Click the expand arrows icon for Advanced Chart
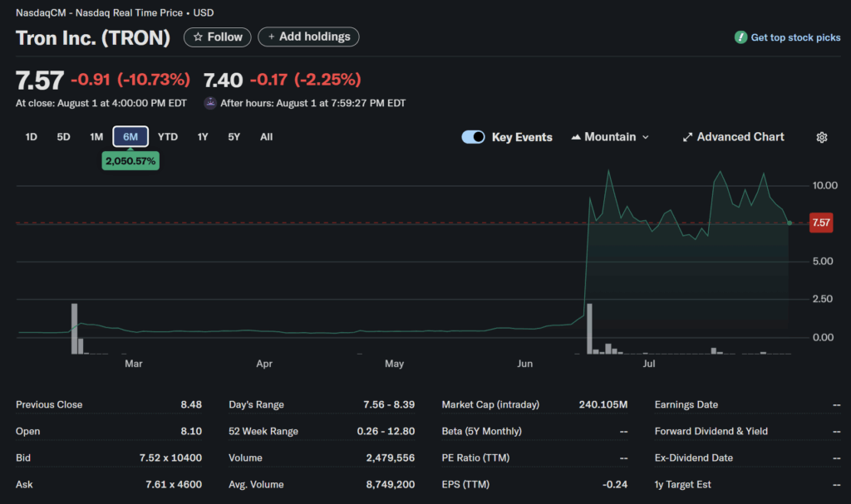Screen dimensions: 851x504 (687, 137)
